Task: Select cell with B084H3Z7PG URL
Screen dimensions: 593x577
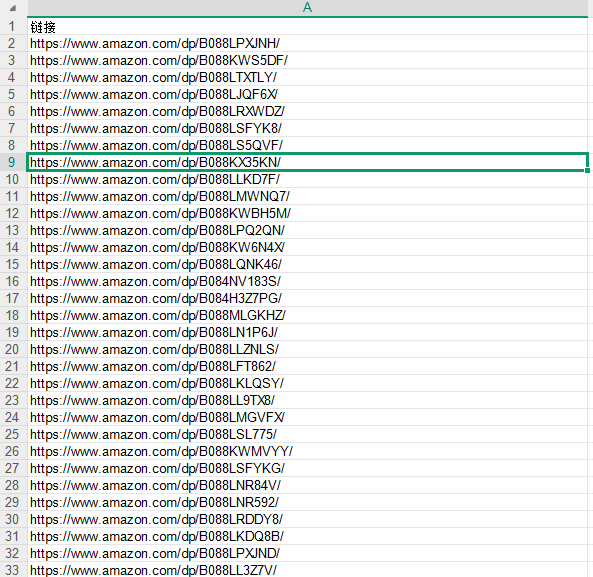Action: pyautogui.click(x=307, y=298)
